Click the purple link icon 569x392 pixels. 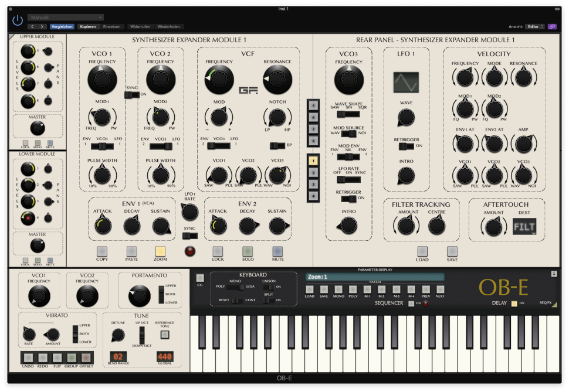click(552, 26)
